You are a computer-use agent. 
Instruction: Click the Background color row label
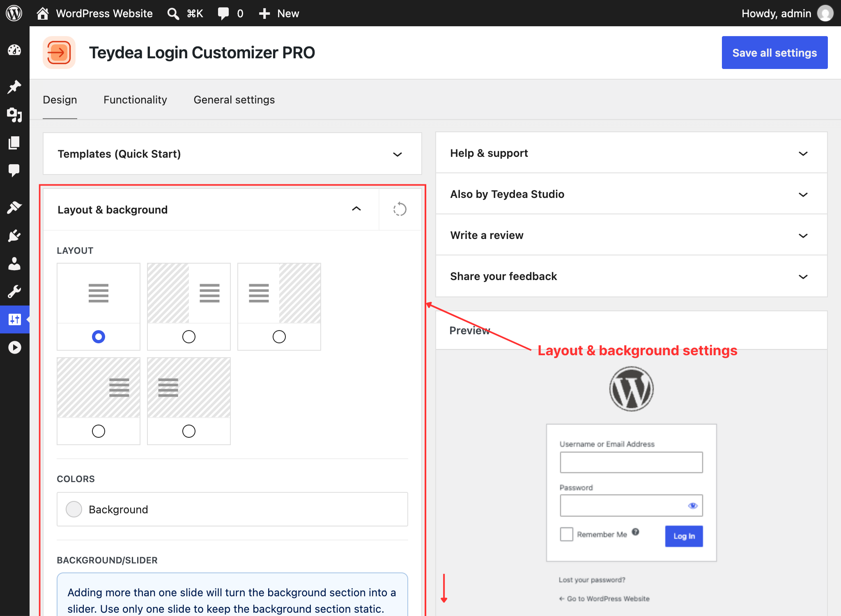pos(118,510)
